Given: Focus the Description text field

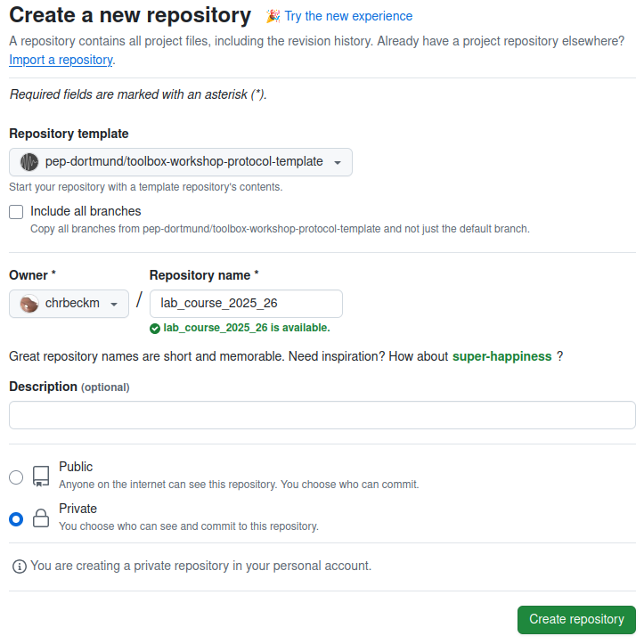Looking at the screenshot, I should coord(322,415).
